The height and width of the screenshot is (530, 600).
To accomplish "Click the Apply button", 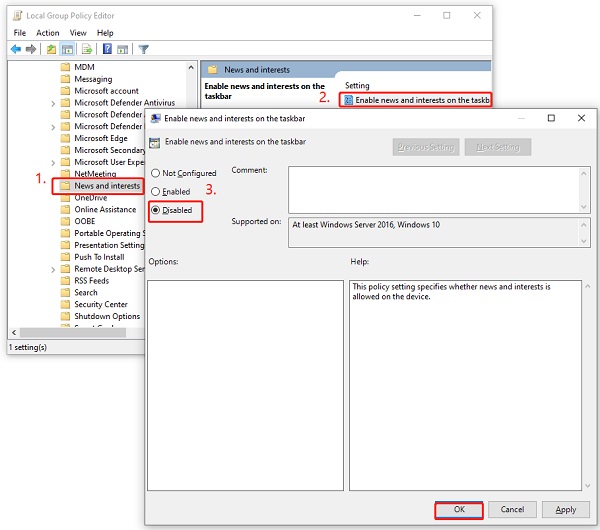I will click(x=566, y=510).
